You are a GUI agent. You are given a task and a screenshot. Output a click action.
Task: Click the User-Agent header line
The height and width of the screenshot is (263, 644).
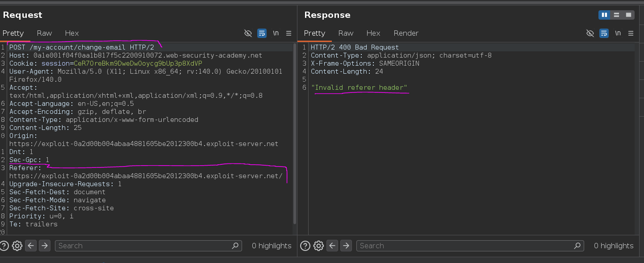pyautogui.click(x=146, y=75)
